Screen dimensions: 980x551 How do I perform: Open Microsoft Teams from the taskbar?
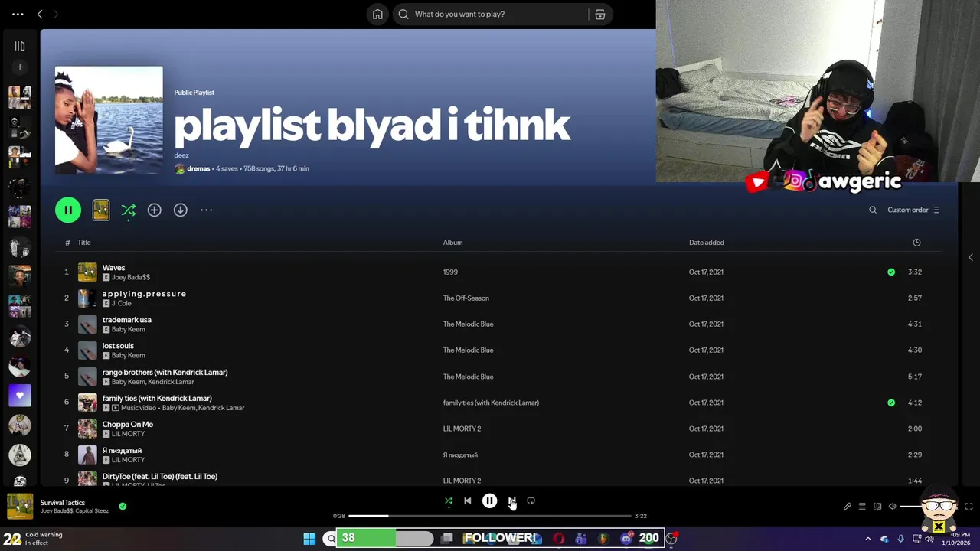[581, 539]
